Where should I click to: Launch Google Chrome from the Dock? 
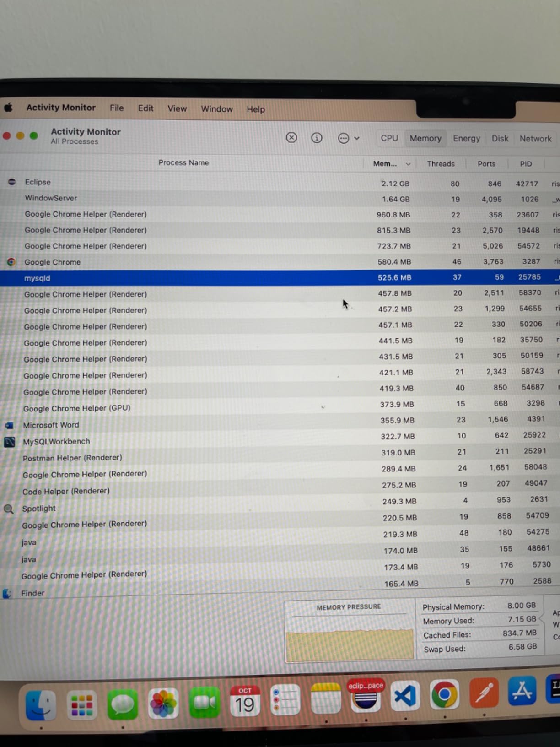[x=444, y=695]
